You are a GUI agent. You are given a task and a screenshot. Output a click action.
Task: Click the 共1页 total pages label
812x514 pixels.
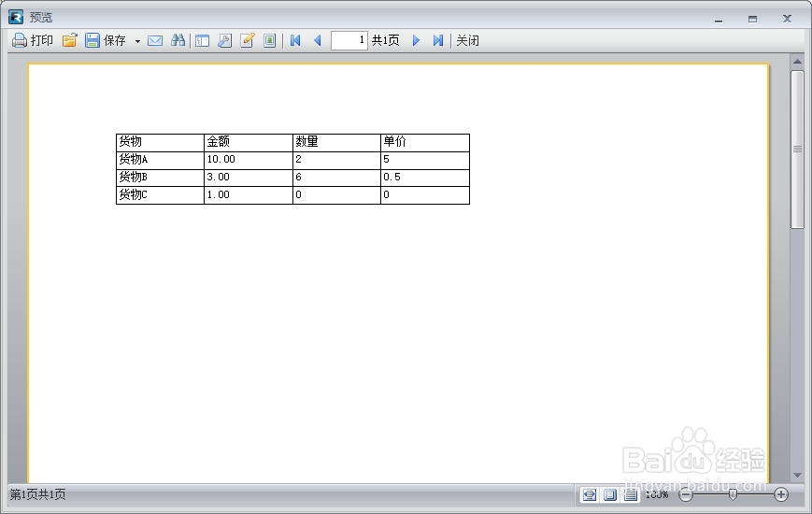pyautogui.click(x=386, y=40)
